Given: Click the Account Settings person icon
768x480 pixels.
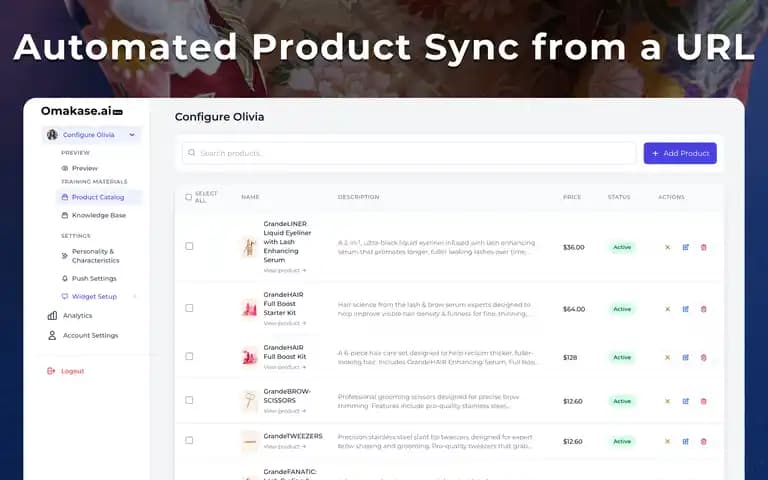Looking at the screenshot, I should 52,336.
